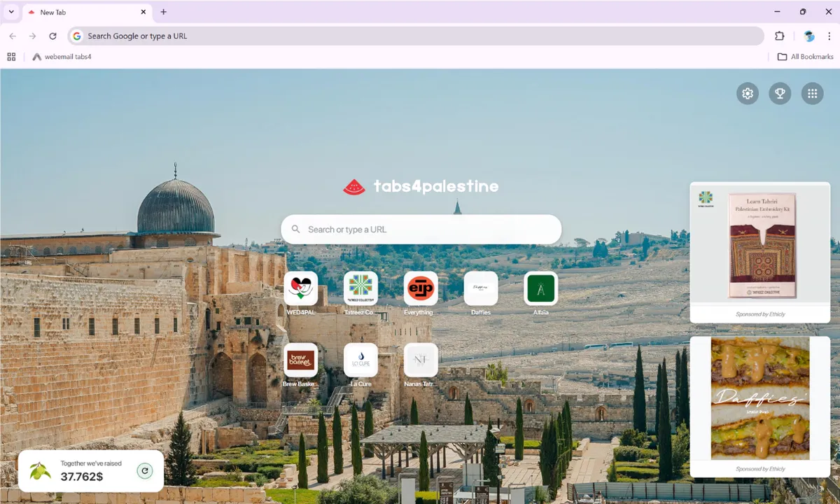Open the page settings gear
840x504 pixels.
(748, 94)
